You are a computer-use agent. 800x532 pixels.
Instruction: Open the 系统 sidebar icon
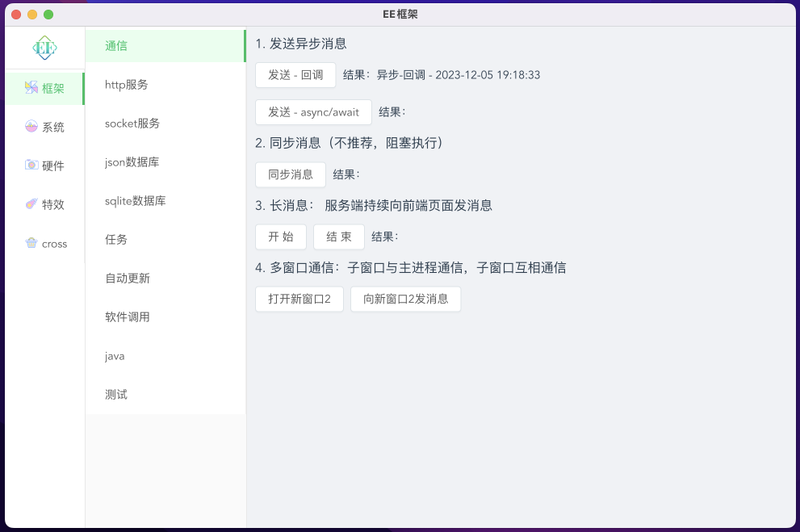click(x=31, y=127)
